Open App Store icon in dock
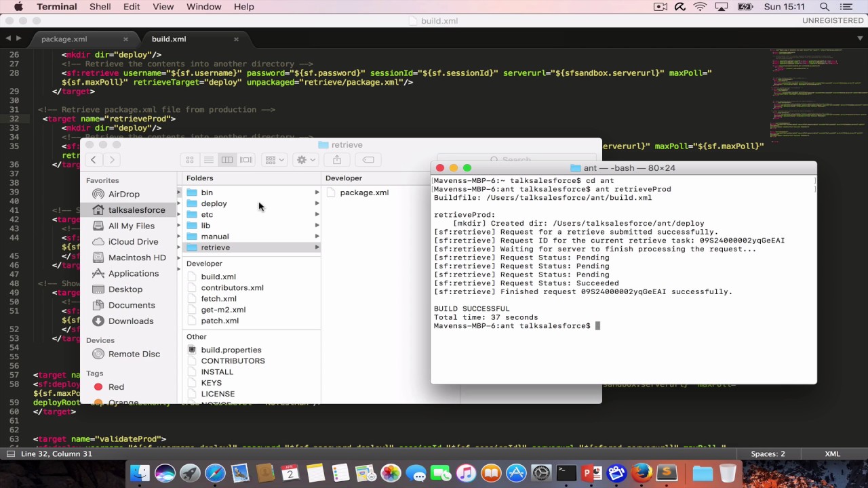The height and width of the screenshot is (488, 868). [x=516, y=473]
